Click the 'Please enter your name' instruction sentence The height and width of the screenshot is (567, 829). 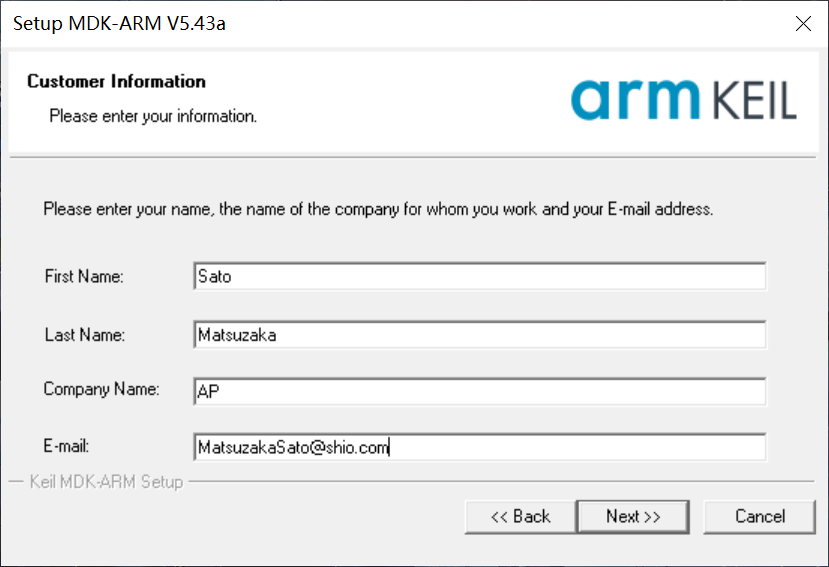[x=377, y=210]
